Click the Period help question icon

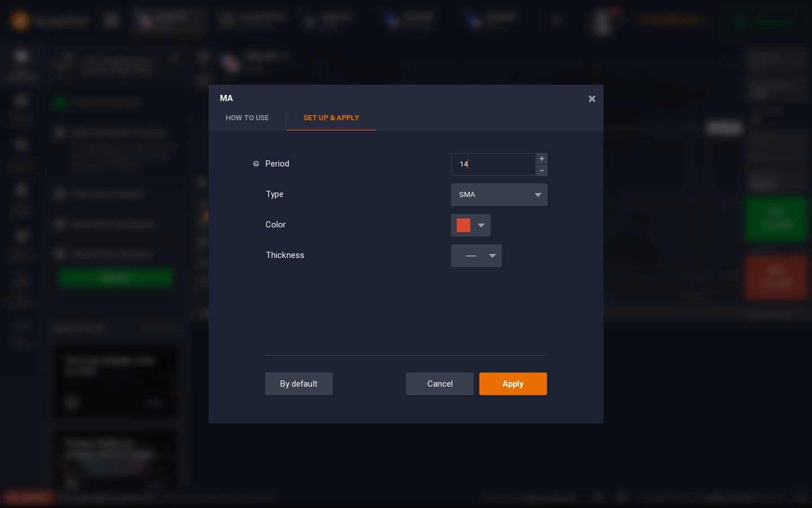[x=256, y=164]
